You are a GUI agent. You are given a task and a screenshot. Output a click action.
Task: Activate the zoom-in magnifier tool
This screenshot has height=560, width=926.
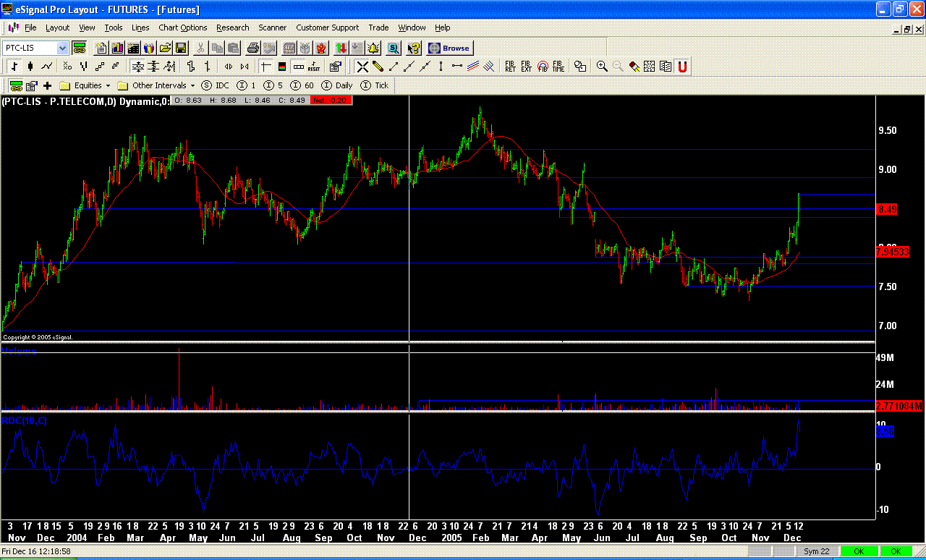click(x=601, y=67)
